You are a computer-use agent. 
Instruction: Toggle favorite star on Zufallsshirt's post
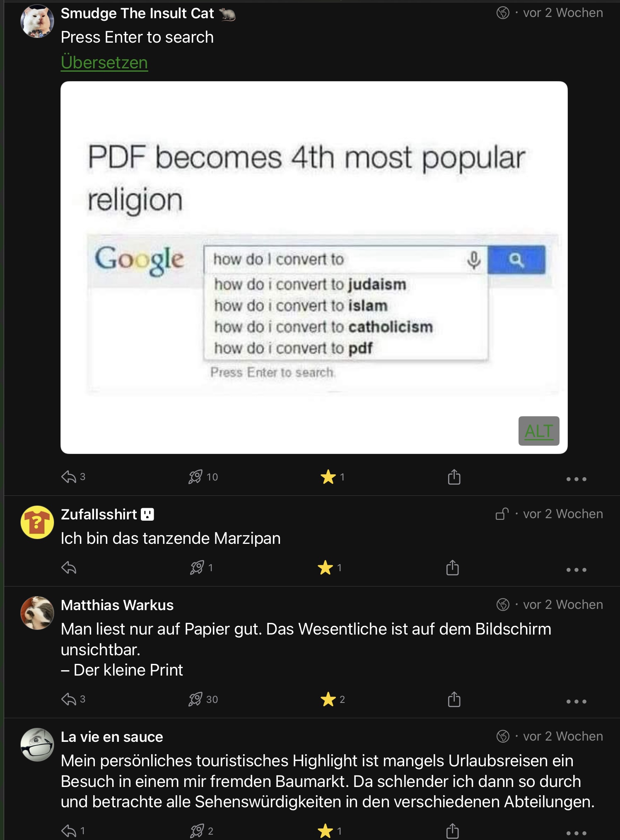click(326, 568)
